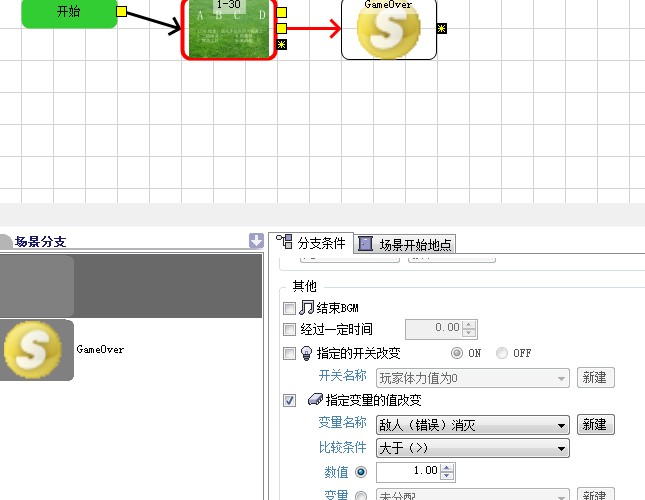Select the green 开始 start node
This screenshot has width=645, height=500.
69,12
